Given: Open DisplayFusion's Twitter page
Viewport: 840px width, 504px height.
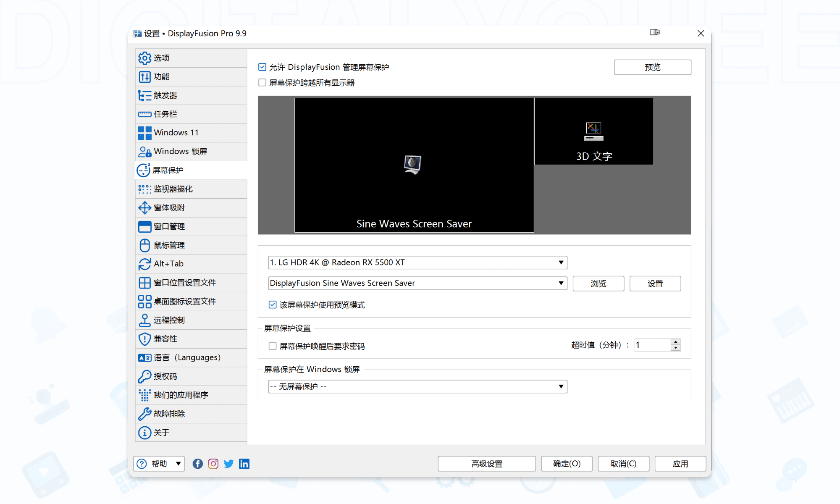Looking at the screenshot, I should [228, 464].
